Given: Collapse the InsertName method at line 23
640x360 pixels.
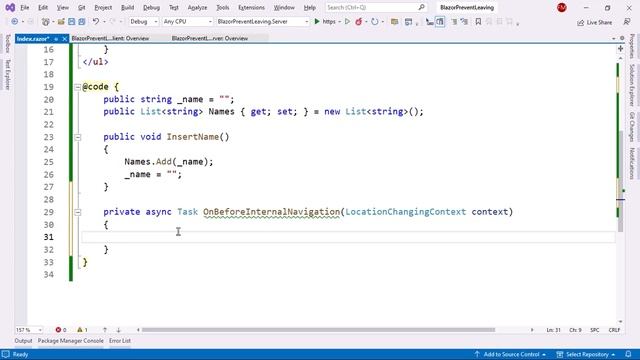Looking at the screenshot, I should (78, 137).
